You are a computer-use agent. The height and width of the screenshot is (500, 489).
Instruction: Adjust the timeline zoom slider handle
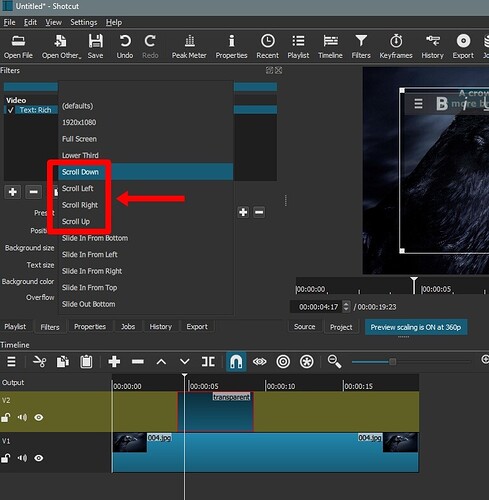click(392, 362)
